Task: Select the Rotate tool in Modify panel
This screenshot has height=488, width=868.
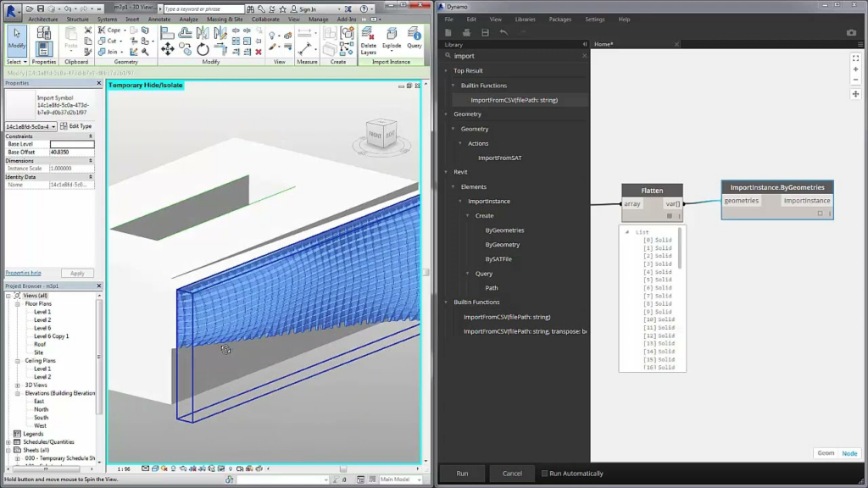Action: click(x=203, y=49)
